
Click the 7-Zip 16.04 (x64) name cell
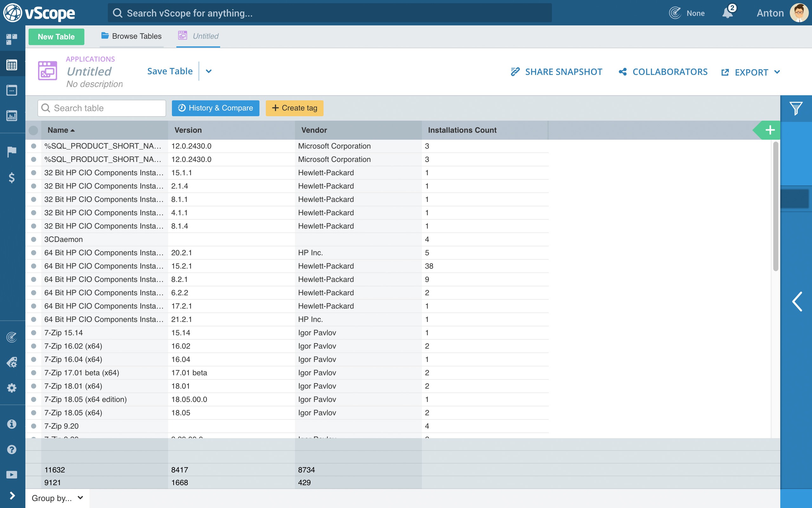(x=104, y=359)
